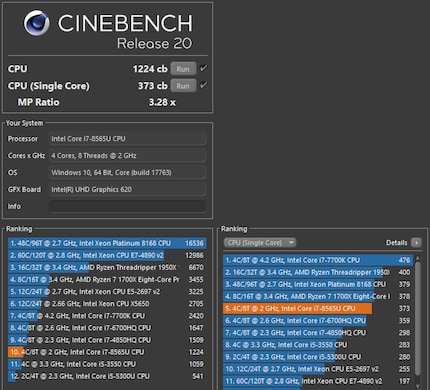Click the Cinebench sphere logo icon
Screen dimensions: 430x390
click(x=36, y=22)
